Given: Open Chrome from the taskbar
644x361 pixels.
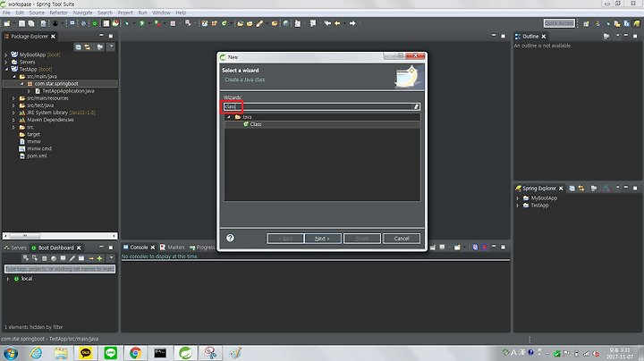Looking at the screenshot, I should [135, 353].
